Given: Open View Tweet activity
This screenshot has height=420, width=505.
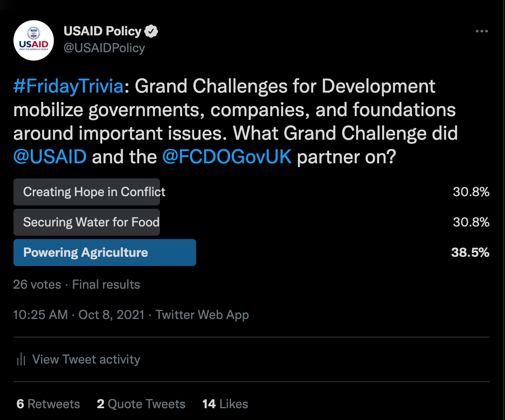Looking at the screenshot, I should click(78, 359).
